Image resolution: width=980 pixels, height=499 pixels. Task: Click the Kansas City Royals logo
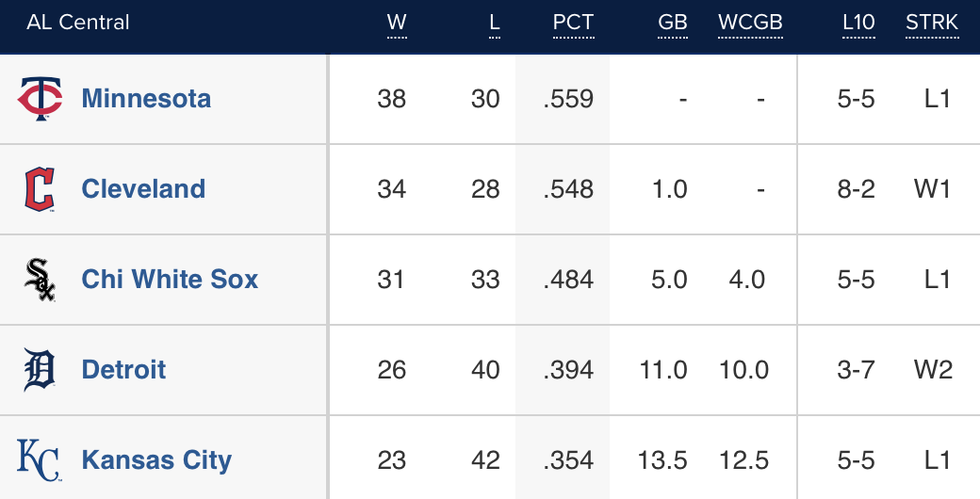pyautogui.click(x=40, y=460)
